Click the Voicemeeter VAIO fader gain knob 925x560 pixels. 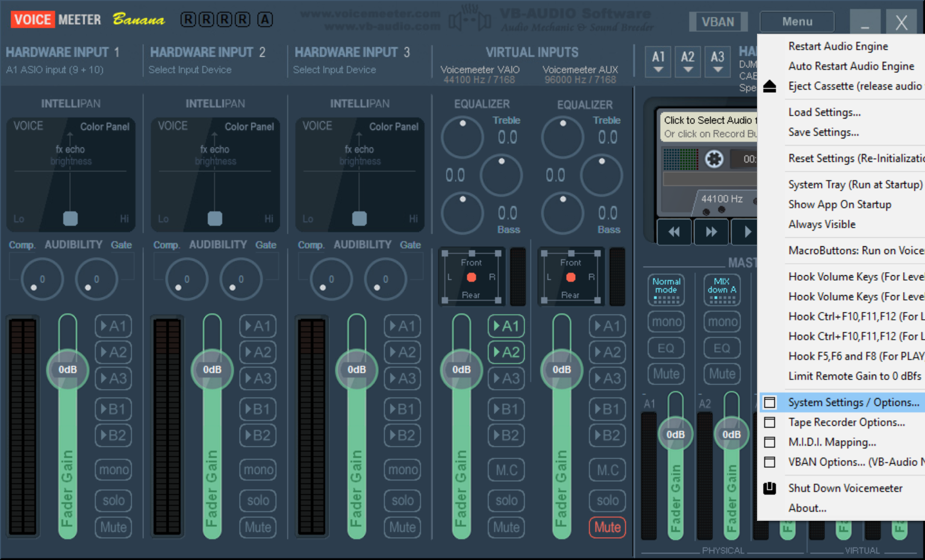tap(461, 369)
